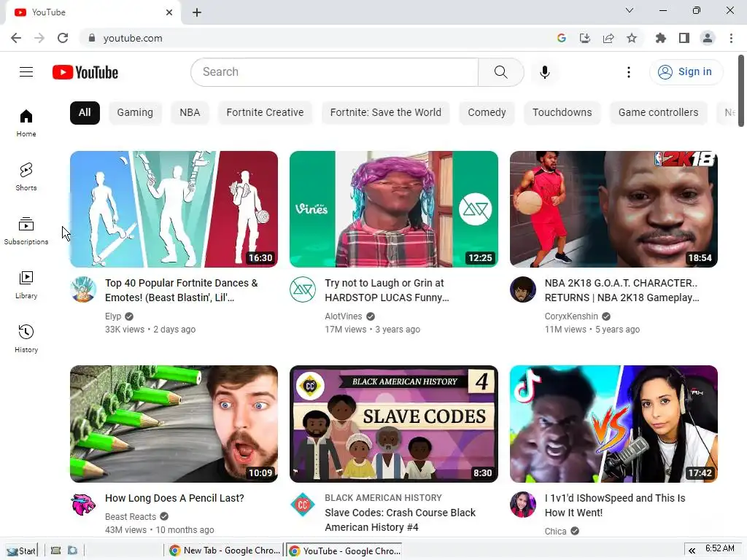Go back with browser back arrow
Screen dimensions: 747x560
pyautogui.click(x=16, y=38)
